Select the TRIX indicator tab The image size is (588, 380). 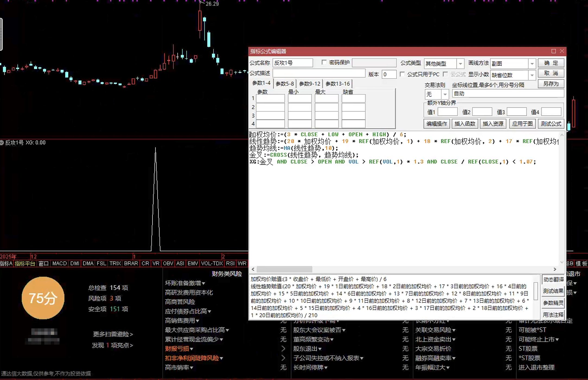click(115, 263)
